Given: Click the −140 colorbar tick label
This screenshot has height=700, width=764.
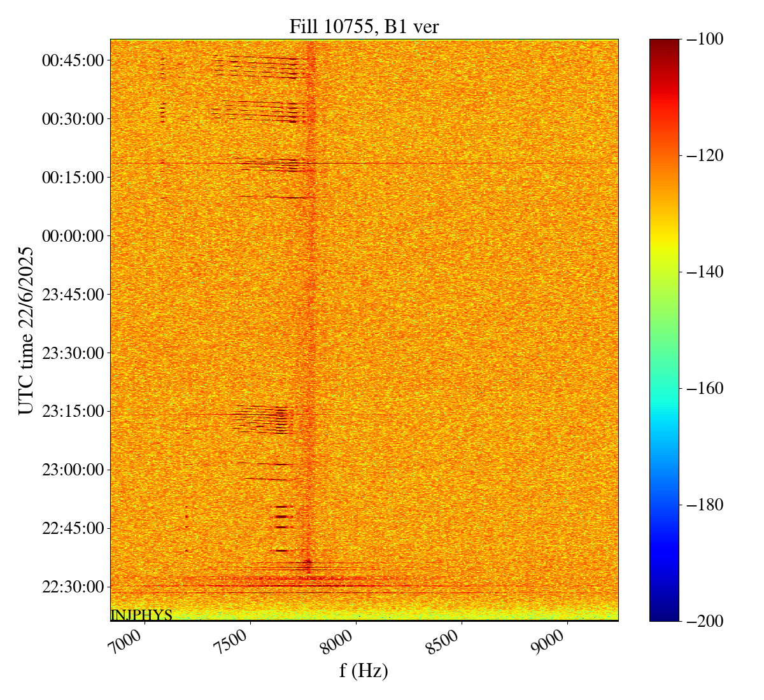Looking at the screenshot, I should [705, 272].
